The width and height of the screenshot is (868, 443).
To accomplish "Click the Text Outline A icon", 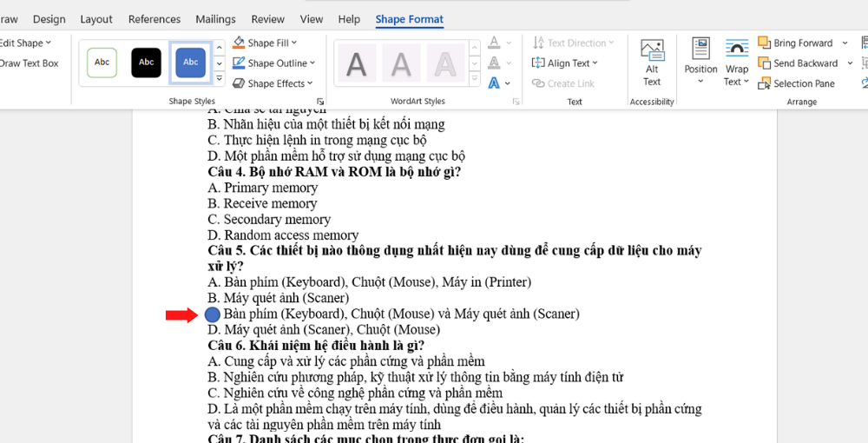I will pyautogui.click(x=494, y=63).
